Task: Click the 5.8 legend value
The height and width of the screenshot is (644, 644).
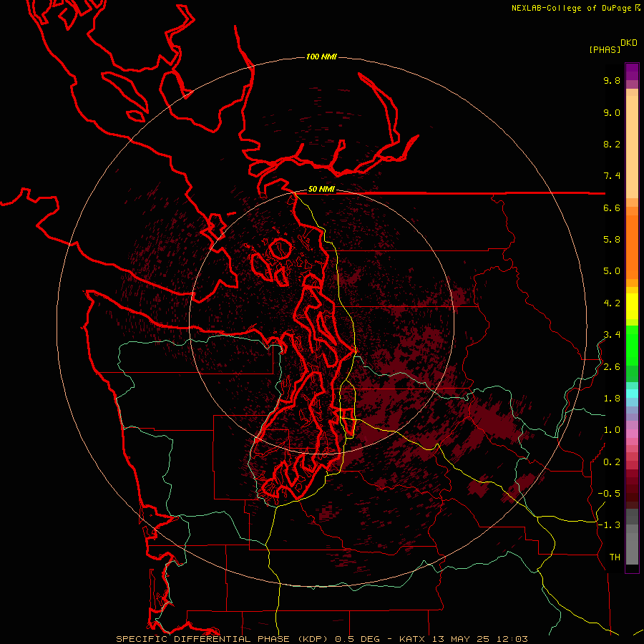Action: 612,240
